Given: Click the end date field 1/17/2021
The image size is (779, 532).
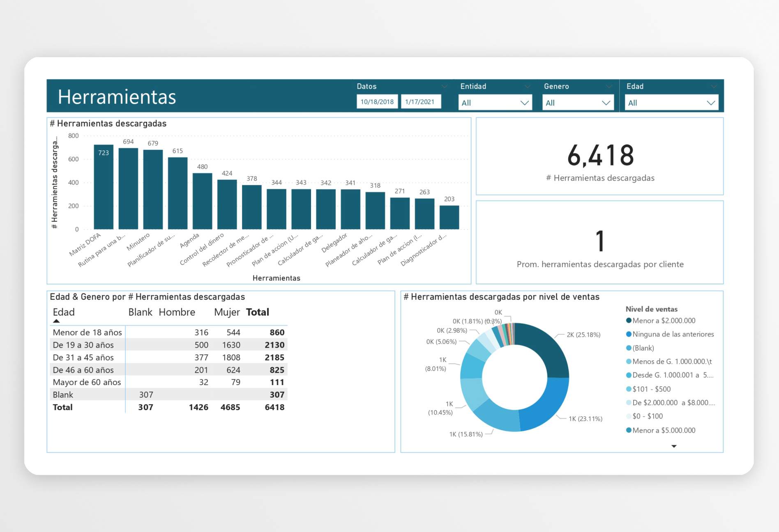Looking at the screenshot, I should pos(420,102).
